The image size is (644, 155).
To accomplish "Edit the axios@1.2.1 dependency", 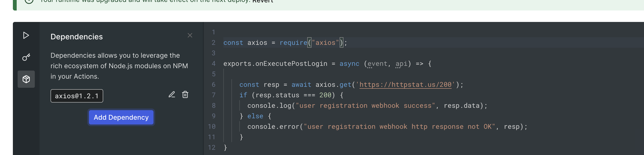I will point(172,94).
